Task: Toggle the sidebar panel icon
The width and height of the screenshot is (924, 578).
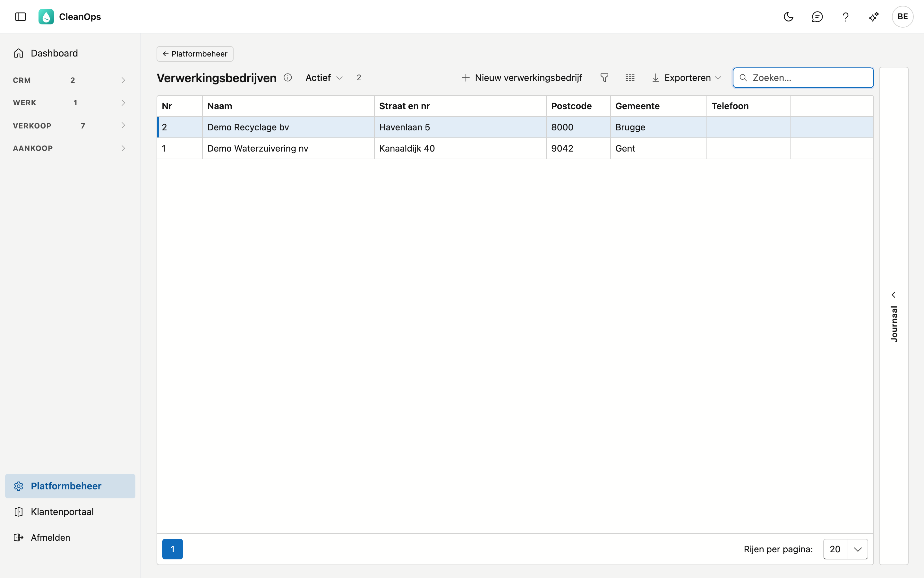Action: point(20,16)
